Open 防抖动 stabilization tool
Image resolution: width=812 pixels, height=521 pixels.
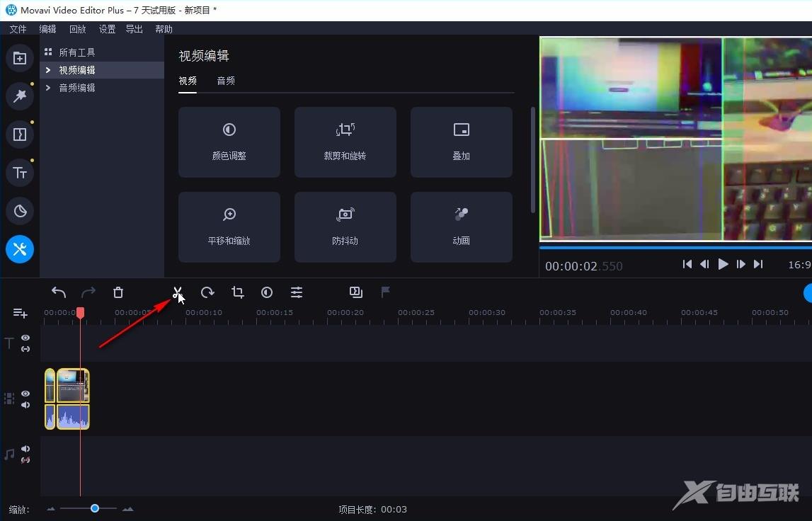tap(345, 227)
